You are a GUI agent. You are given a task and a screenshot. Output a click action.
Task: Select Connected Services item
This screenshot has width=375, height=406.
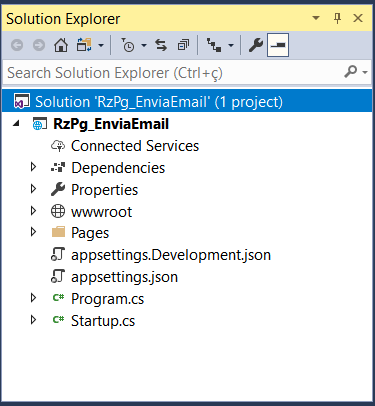click(x=135, y=146)
